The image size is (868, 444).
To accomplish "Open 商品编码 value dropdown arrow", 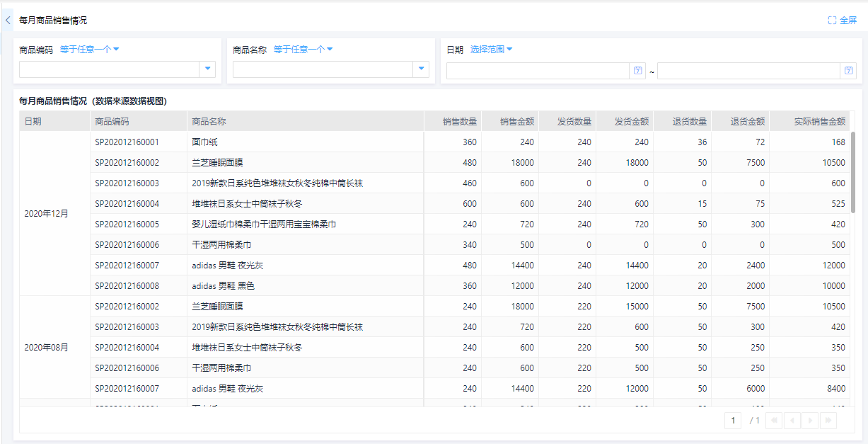I will [208, 69].
